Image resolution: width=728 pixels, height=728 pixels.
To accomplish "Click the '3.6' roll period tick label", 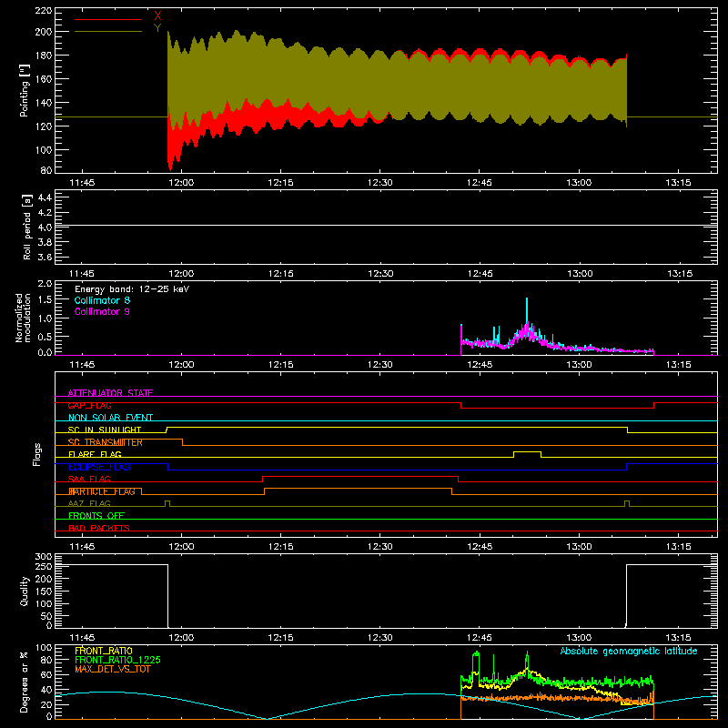I will (45, 257).
